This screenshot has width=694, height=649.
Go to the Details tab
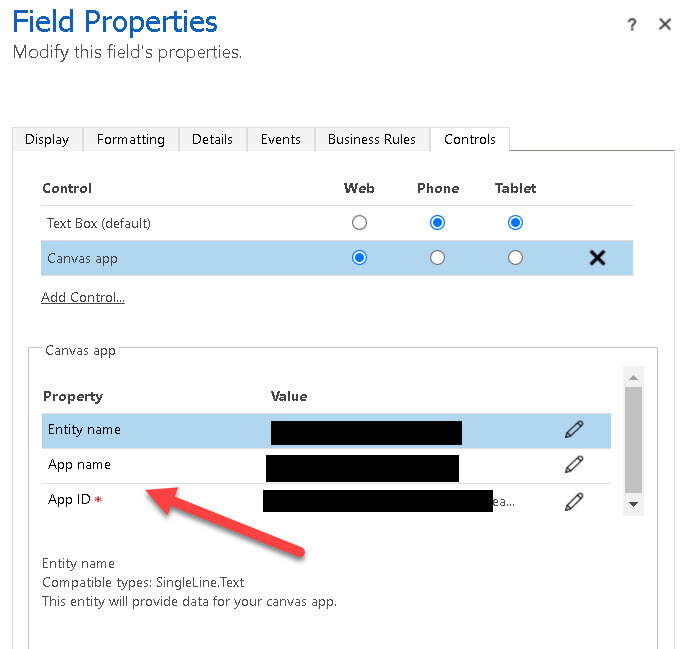tap(212, 140)
